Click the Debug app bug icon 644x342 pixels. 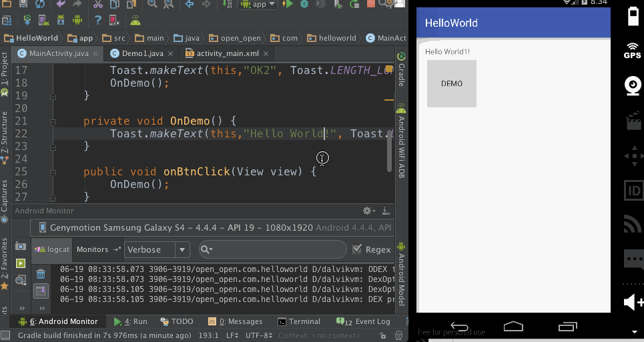coord(304,4)
